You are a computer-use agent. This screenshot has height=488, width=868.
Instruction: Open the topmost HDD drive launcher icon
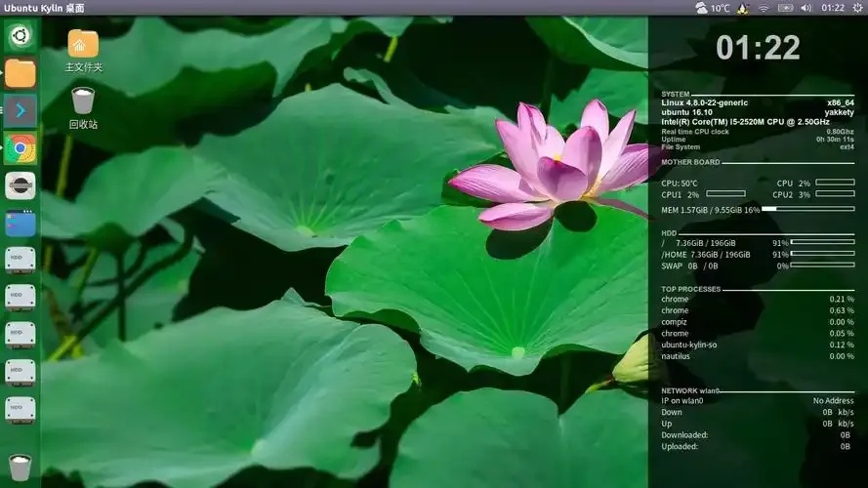tap(20, 261)
